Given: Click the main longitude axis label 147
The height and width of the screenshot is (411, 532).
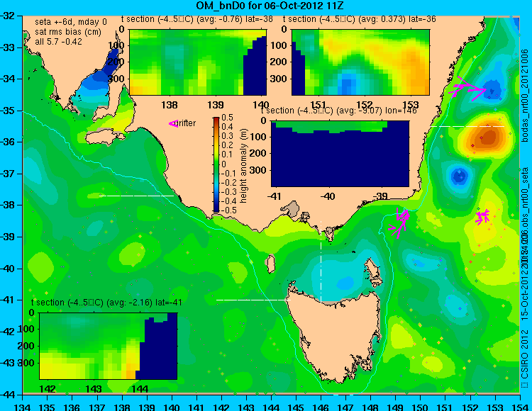Looking at the screenshot, I should coord(346,407).
